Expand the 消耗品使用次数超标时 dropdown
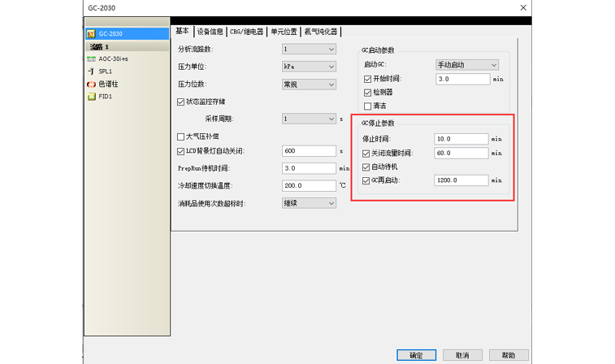The height and width of the screenshot is (364, 615). coord(309,203)
